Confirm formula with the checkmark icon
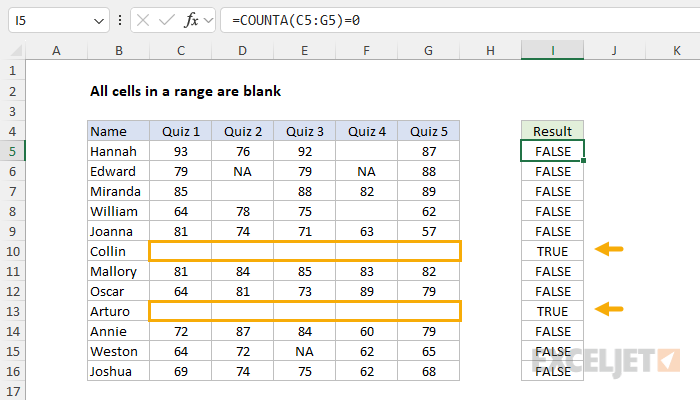Viewport: 700px width, 400px height. click(x=167, y=20)
